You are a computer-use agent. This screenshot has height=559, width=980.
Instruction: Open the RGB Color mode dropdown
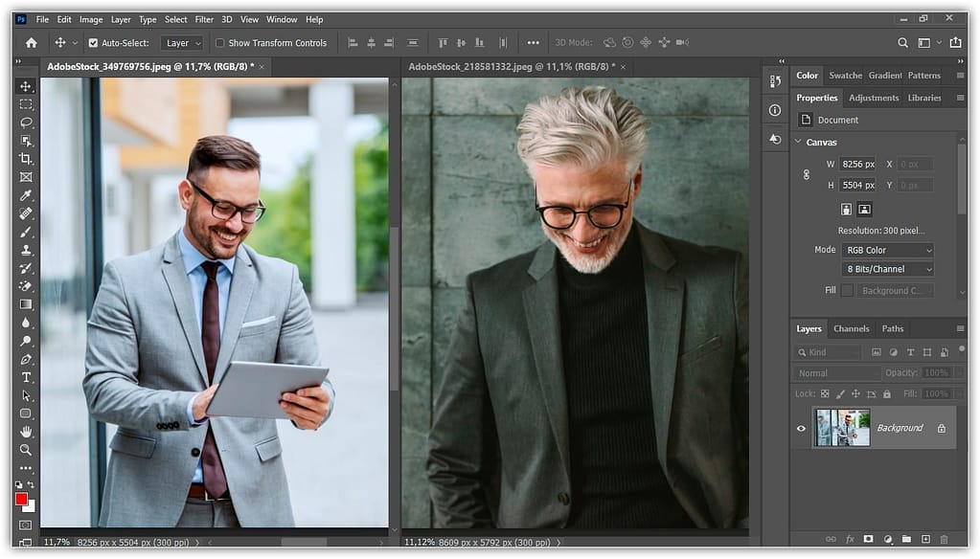click(x=887, y=250)
